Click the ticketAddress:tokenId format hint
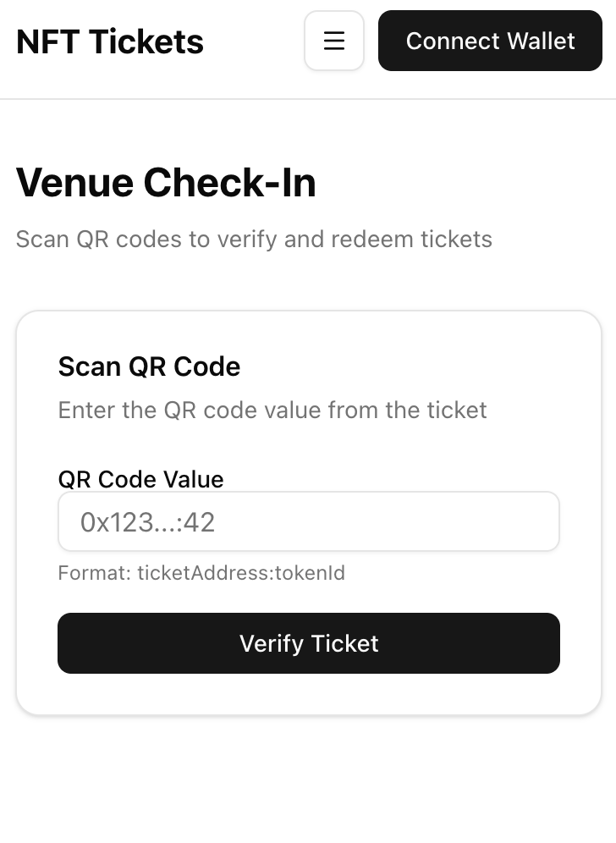 201,573
